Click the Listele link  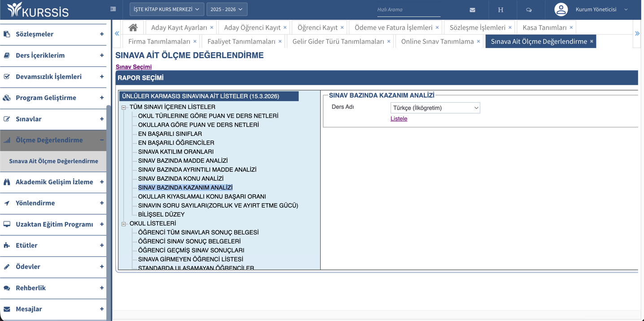(399, 119)
